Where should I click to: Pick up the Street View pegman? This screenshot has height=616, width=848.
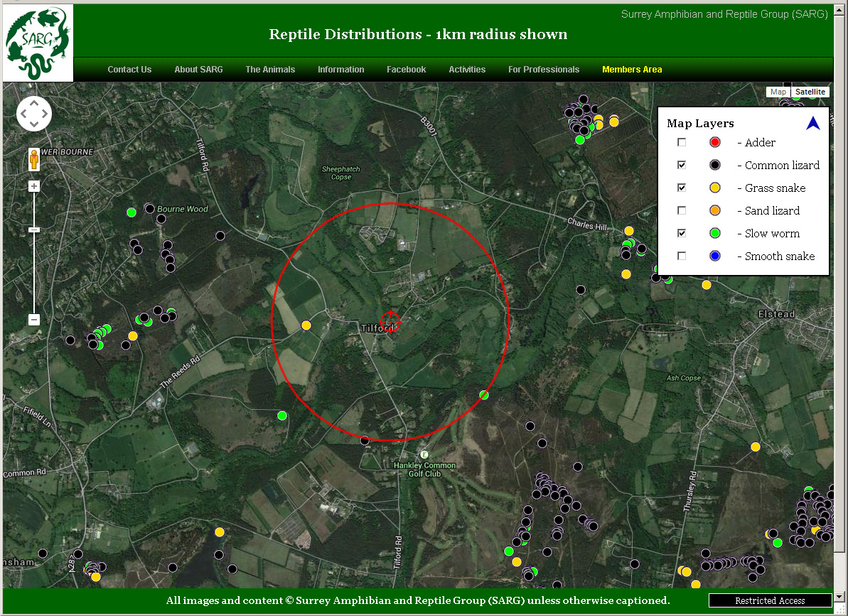coord(34,159)
